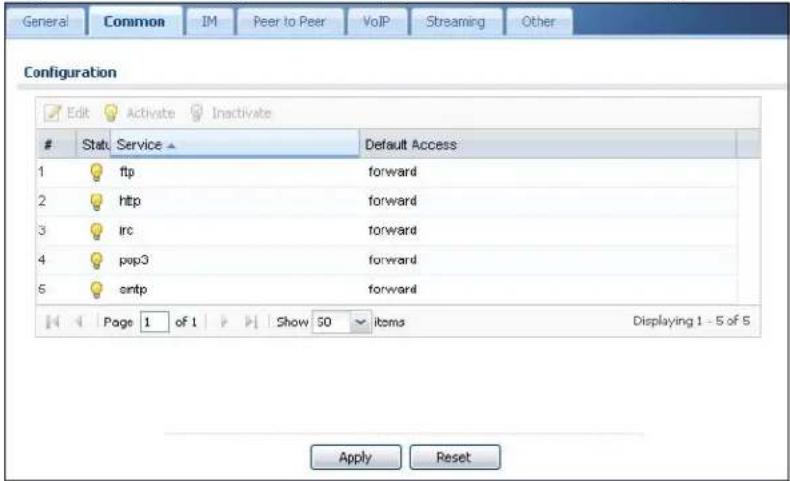Image resolution: width=790 pixels, height=481 pixels.
Task: Toggle the status bulb for http
Action: [x=96, y=201]
